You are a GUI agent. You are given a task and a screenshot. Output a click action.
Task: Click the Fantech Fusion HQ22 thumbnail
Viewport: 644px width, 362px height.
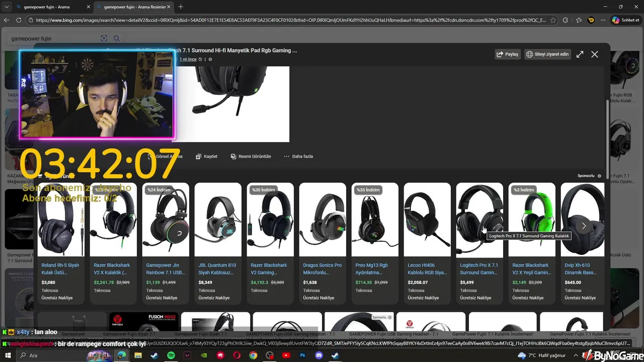(143, 321)
